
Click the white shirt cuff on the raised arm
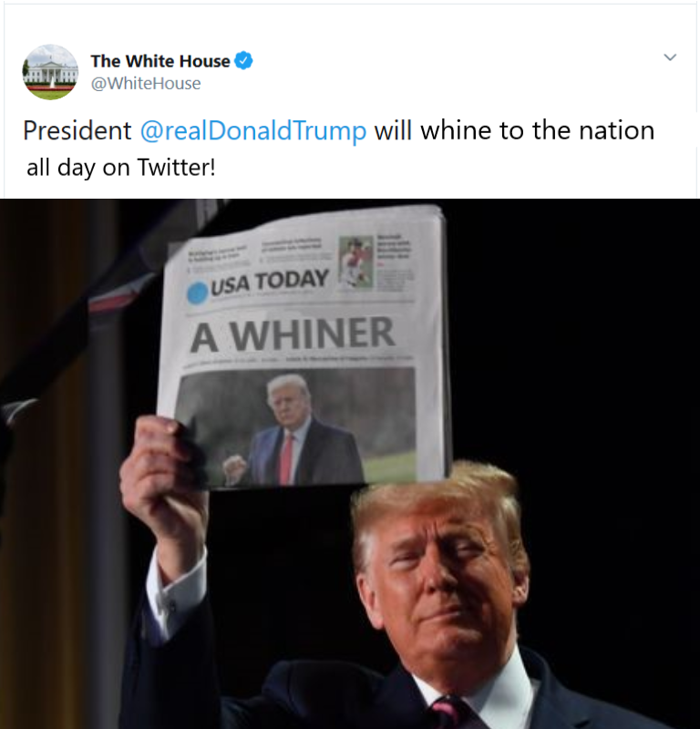click(177, 595)
